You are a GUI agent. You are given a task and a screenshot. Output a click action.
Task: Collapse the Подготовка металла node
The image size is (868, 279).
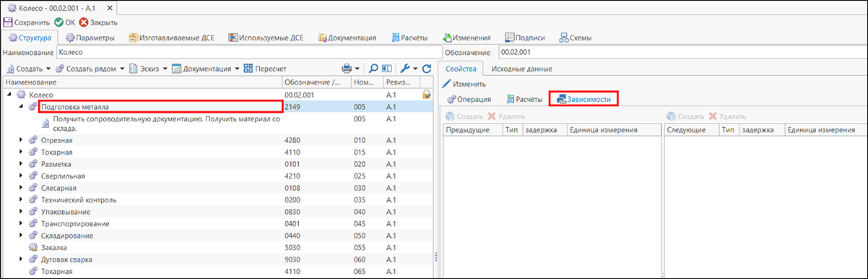tap(21, 107)
